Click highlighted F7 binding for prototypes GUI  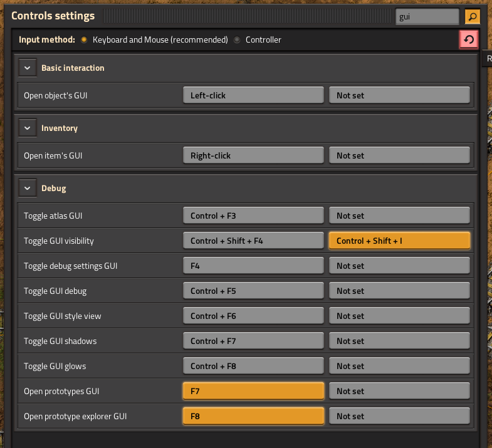tap(253, 391)
